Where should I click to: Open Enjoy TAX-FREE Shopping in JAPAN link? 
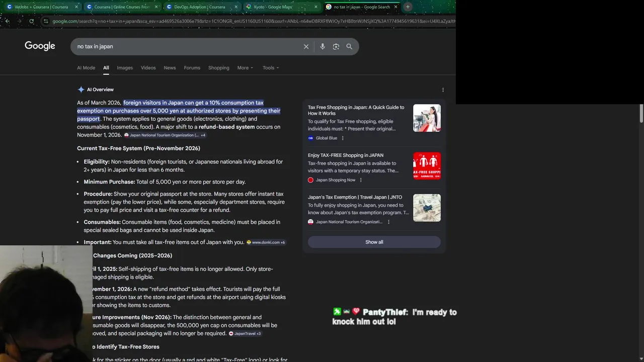(346, 155)
